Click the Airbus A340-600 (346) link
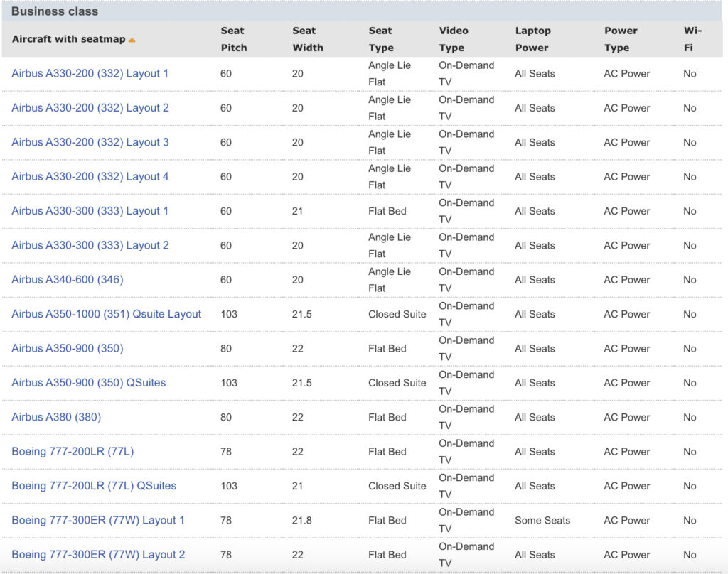 coord(68,279)
